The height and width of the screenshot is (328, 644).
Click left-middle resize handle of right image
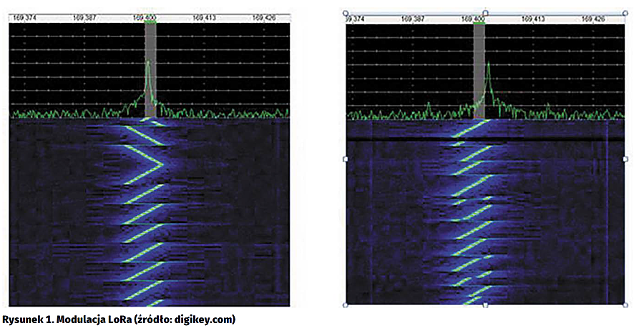(x=346, y=159)
